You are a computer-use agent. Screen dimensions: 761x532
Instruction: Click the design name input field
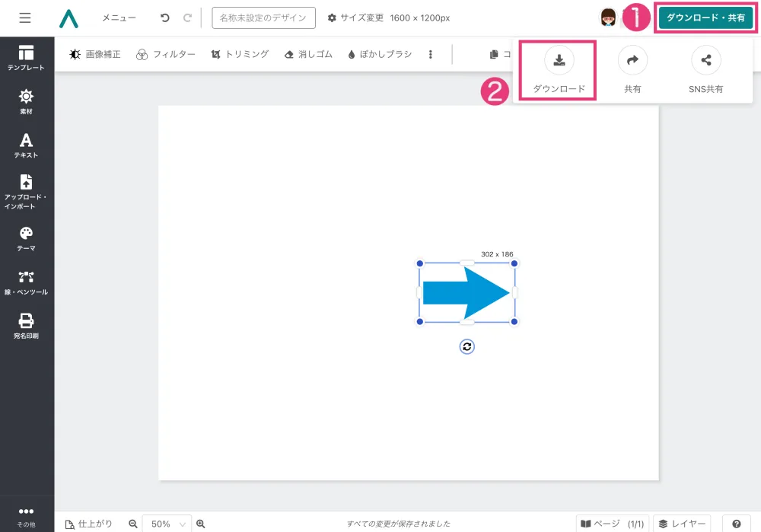[263, 18]
